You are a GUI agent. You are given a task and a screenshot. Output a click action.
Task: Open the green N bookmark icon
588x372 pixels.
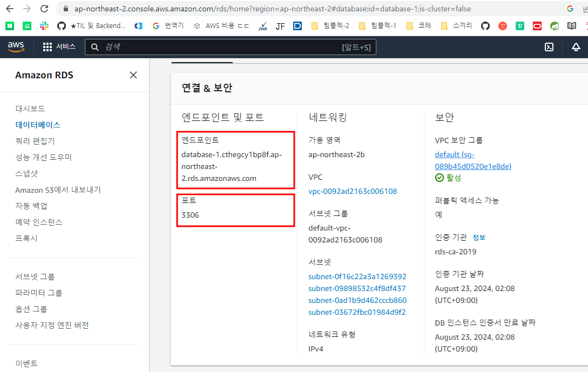pyautogui.click(x=10, y=25)
